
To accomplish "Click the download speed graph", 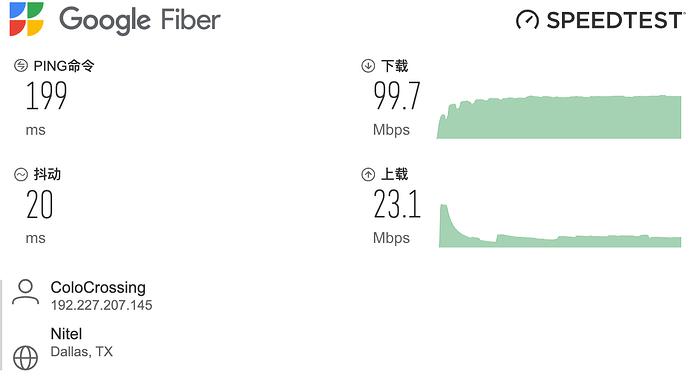I will tap(558, 117).
